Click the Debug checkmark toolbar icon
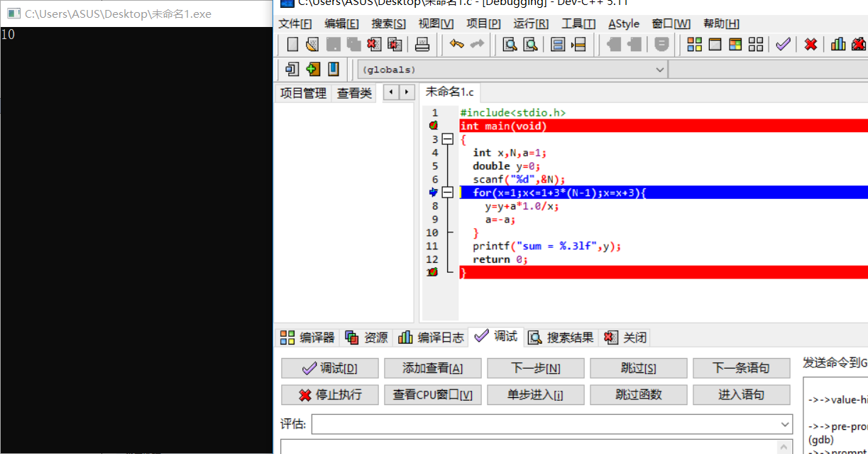 pyautogui.click(x=783, y=45)
